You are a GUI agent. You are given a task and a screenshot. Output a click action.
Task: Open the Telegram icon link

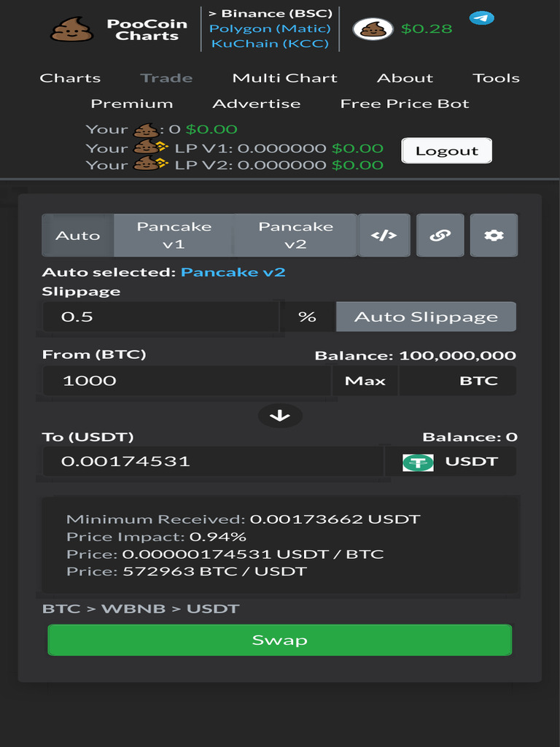click(481, 18)
